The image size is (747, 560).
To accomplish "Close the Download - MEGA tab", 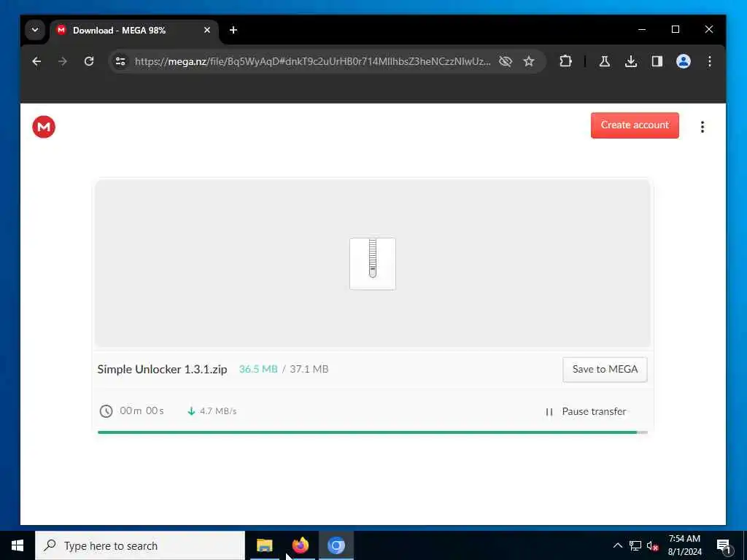I will [206, 30].
